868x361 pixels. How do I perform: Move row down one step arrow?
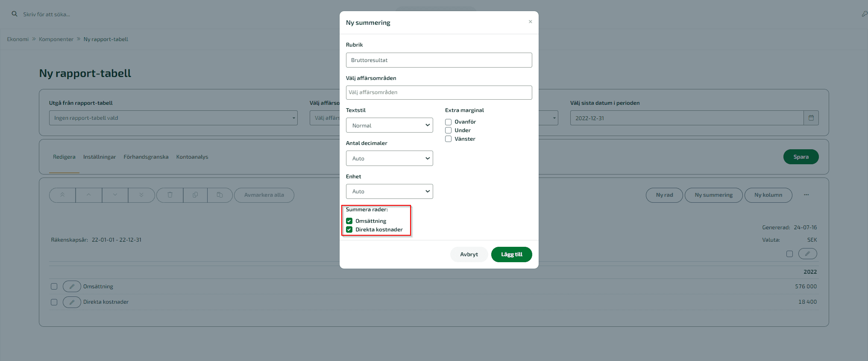[115, 195]
